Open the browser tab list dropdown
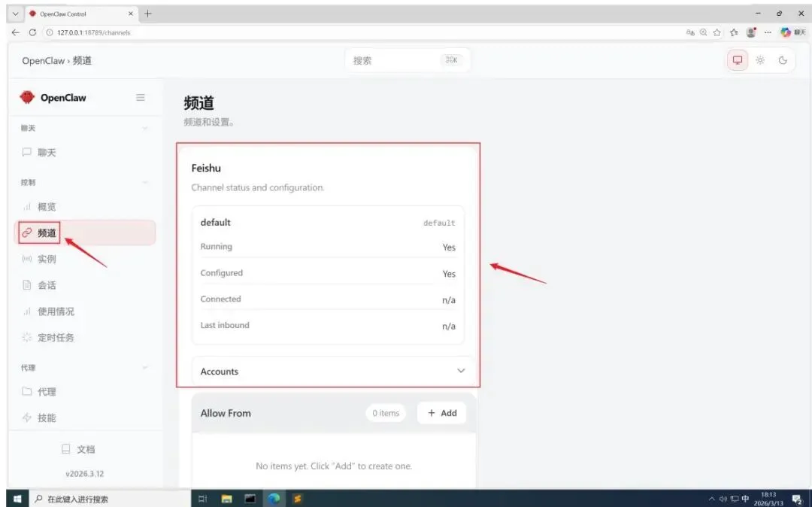Screen dimensions: 812x507 [15, 14]
